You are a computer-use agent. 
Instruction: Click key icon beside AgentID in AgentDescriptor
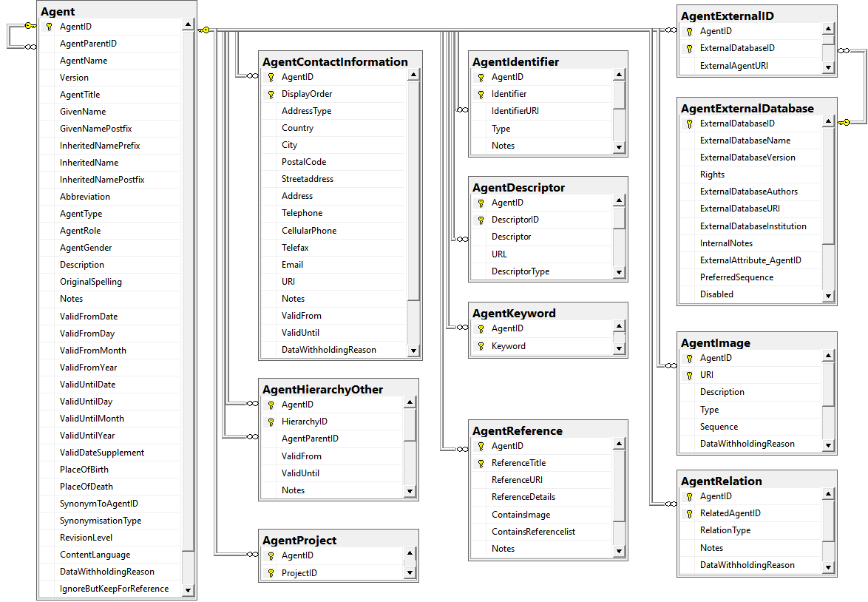tap(481, 203)
